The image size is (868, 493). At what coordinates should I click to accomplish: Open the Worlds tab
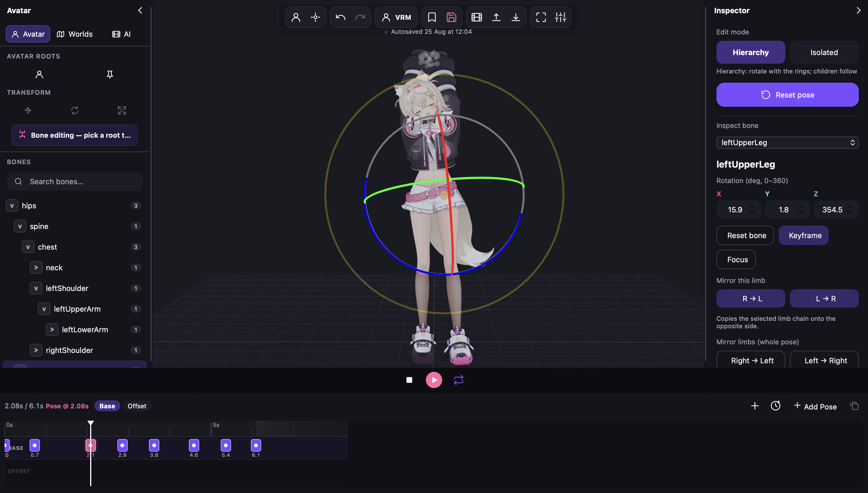pos(75,34)
